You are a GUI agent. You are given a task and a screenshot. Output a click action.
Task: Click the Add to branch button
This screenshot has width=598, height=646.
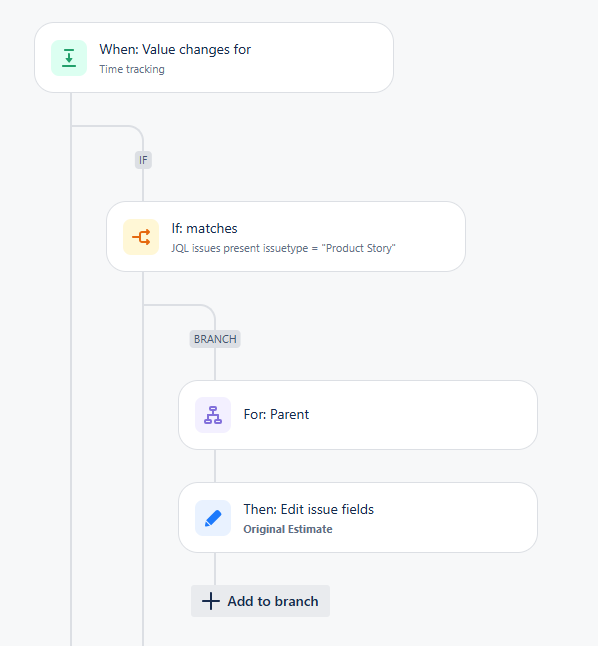tap(260, 601)
